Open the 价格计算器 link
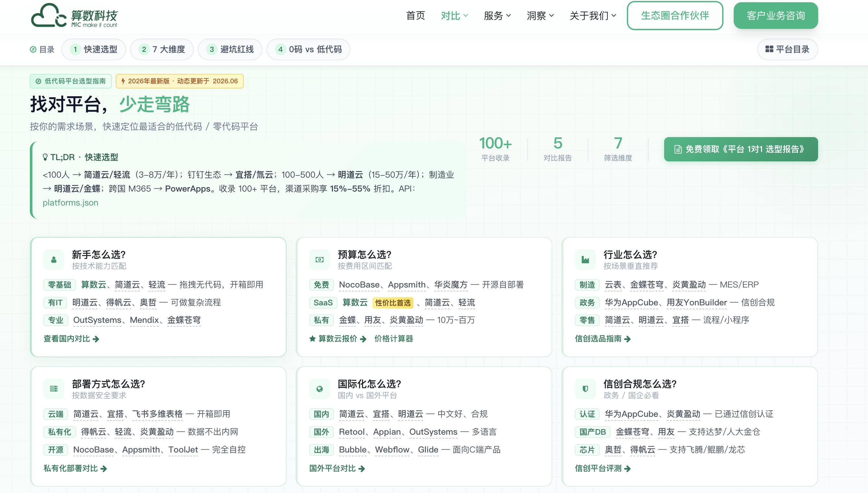This screenshot has height=493, width=868. (x=394, y=339)
